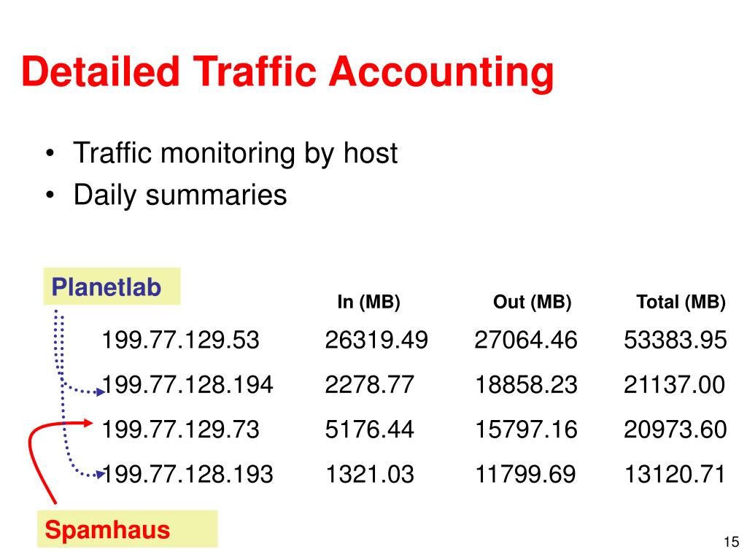Image resolution: width=747 pixels, height=560 pixels.
Task: Click the In value 26319.49
Action: pyautogui.click(x=376, y=340)
